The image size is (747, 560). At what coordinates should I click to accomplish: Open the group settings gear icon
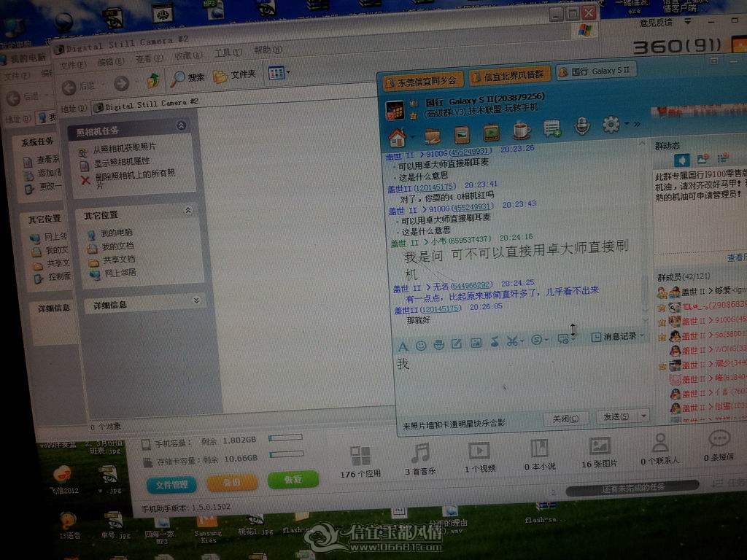click(611, 125)
